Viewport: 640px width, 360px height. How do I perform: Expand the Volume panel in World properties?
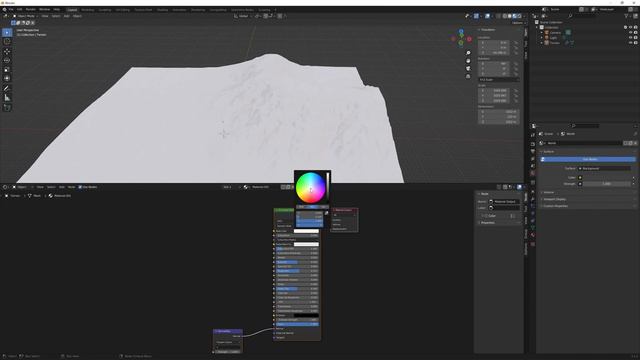549,192
